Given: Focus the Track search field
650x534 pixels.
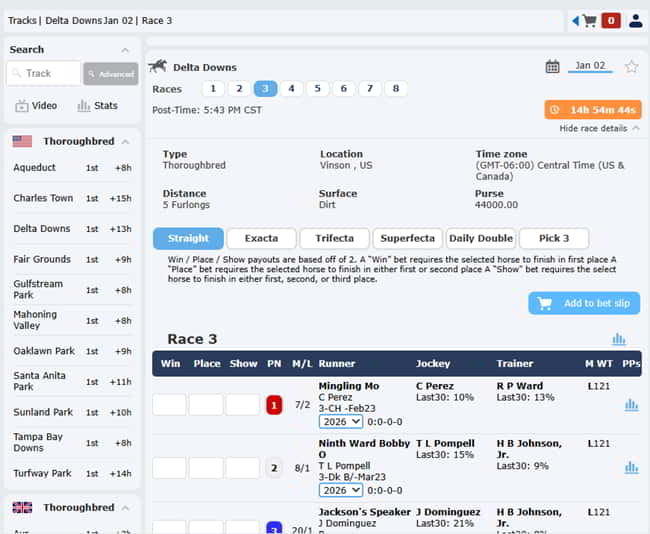Looking at the screenshot, I should [44, 73].
